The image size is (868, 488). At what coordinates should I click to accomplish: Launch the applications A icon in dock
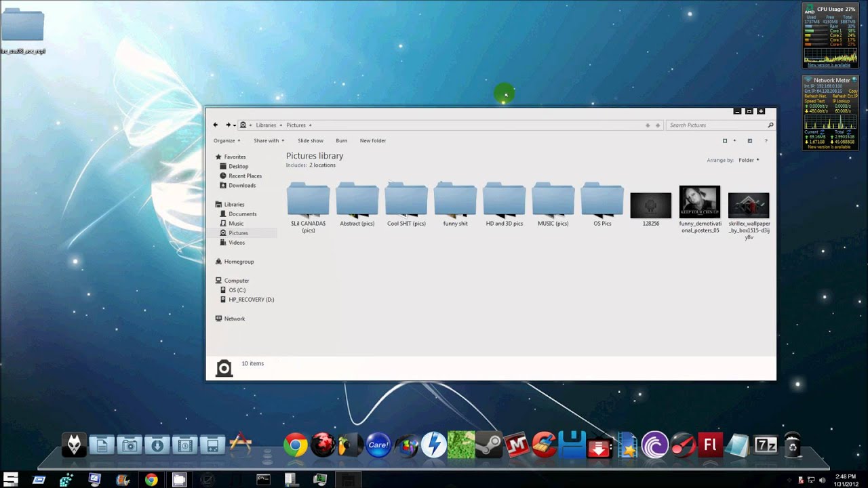click(x=240, y=445)
